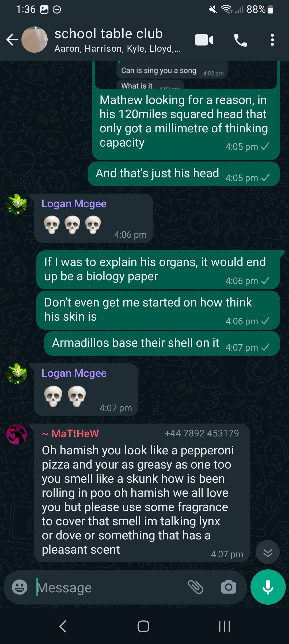
Task: Tap Android recent apps navigation button
Action: pyautogui.click(x=224, y=626)
